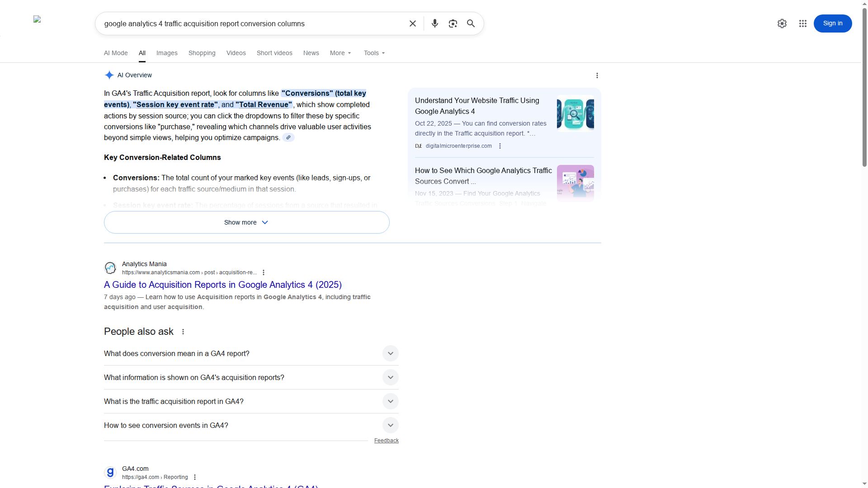Open the Tools dropdown
868x488 pixels.
pos(374,53)
